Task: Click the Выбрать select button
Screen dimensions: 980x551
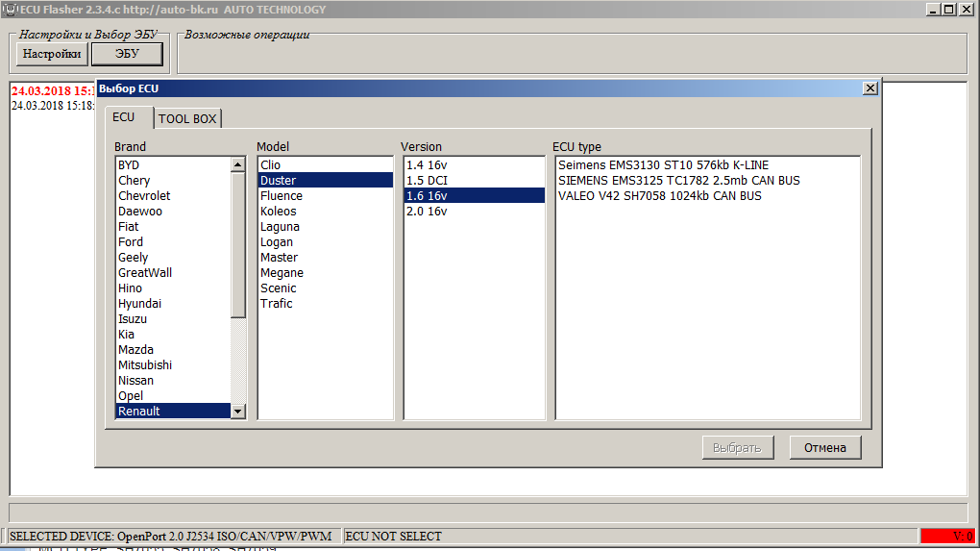Action: pos(738,448)
